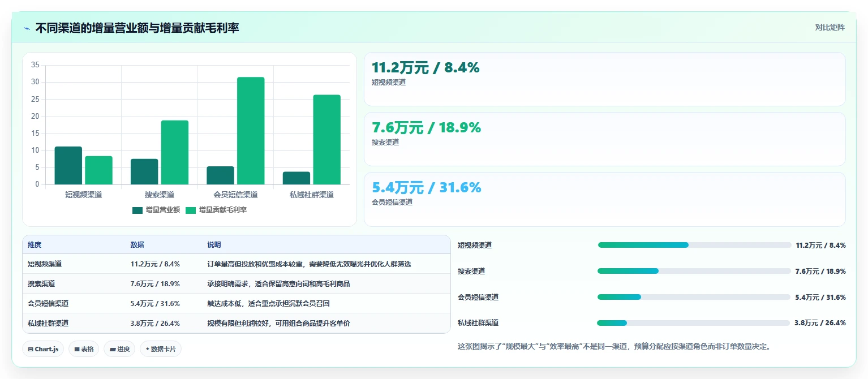The height and width of the screenshot is (379, 868).
Task: Click the 私域社群渠道 progress bar
Action: [x=694, y=323]
